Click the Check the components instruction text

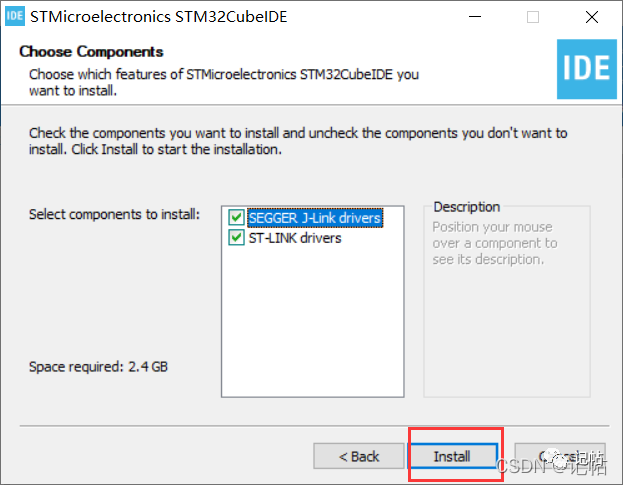298,141
